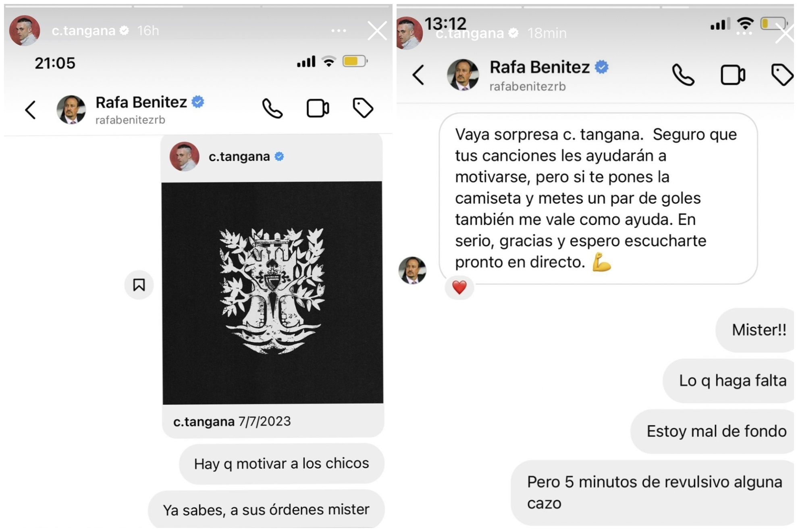Start a video call in left chat

click(x=318, y=108)
